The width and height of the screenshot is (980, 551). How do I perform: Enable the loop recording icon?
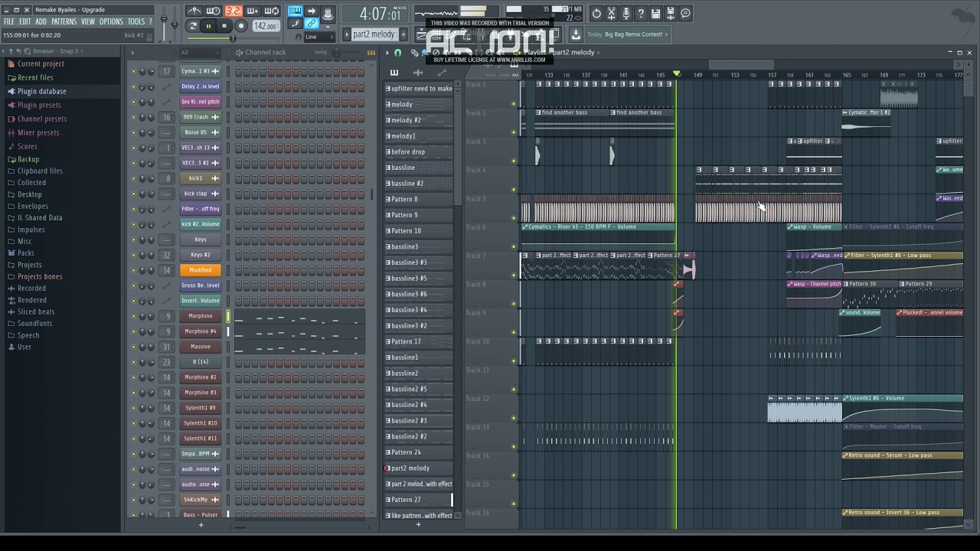pos(272,11)
